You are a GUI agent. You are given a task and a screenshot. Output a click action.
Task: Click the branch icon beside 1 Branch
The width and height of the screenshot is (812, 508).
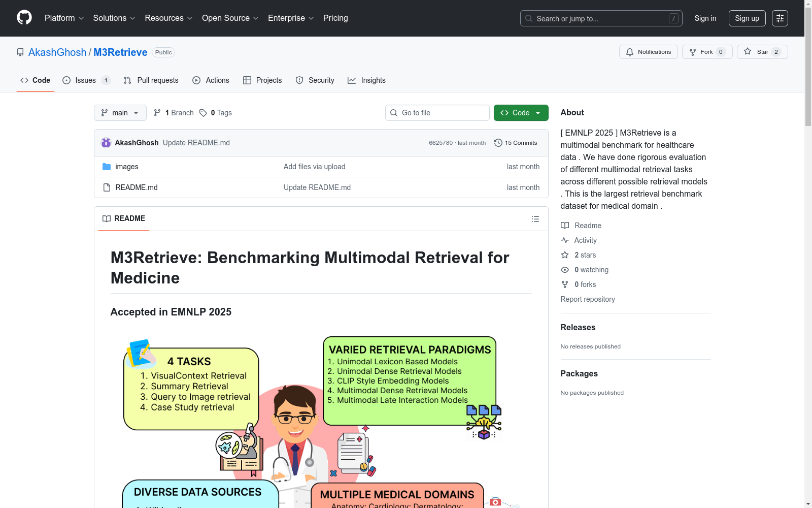pos(157,113)
